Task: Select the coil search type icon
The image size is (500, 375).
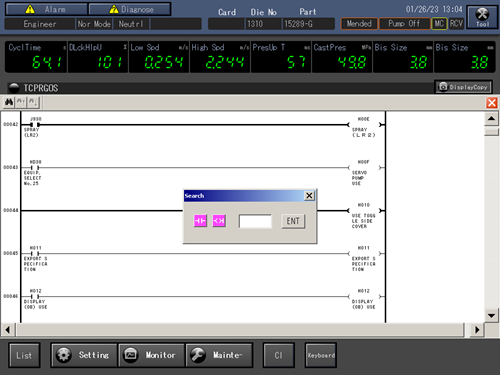Action: coord(219,221)
